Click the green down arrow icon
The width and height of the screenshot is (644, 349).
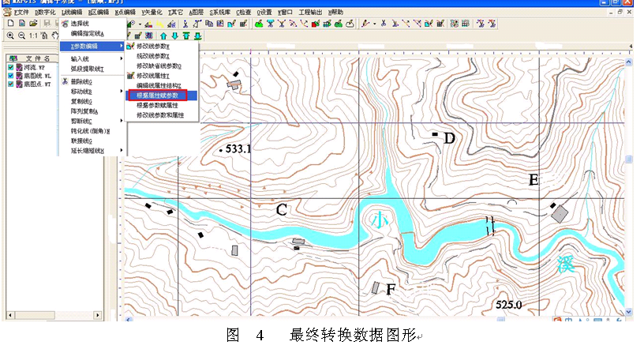pos(174,36)
